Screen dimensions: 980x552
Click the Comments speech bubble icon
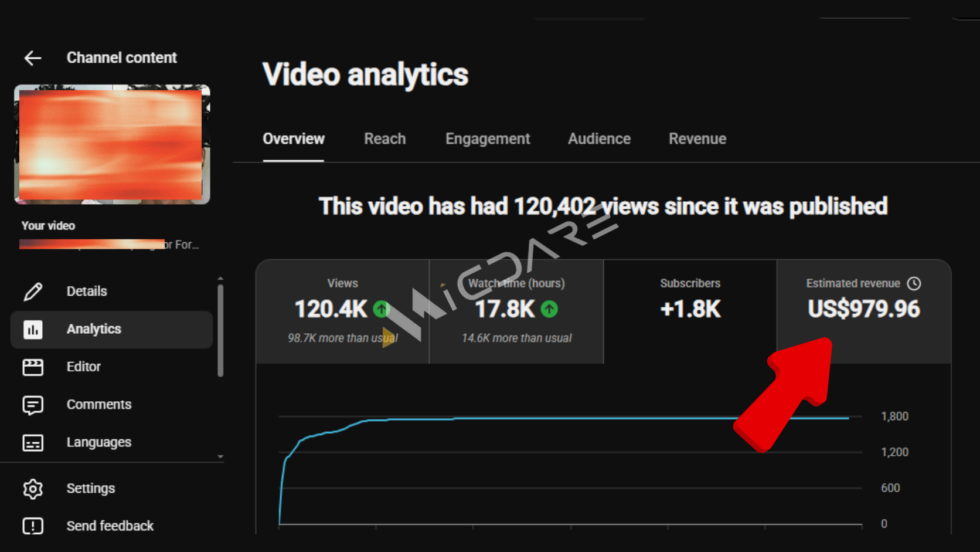click(33, 405)
